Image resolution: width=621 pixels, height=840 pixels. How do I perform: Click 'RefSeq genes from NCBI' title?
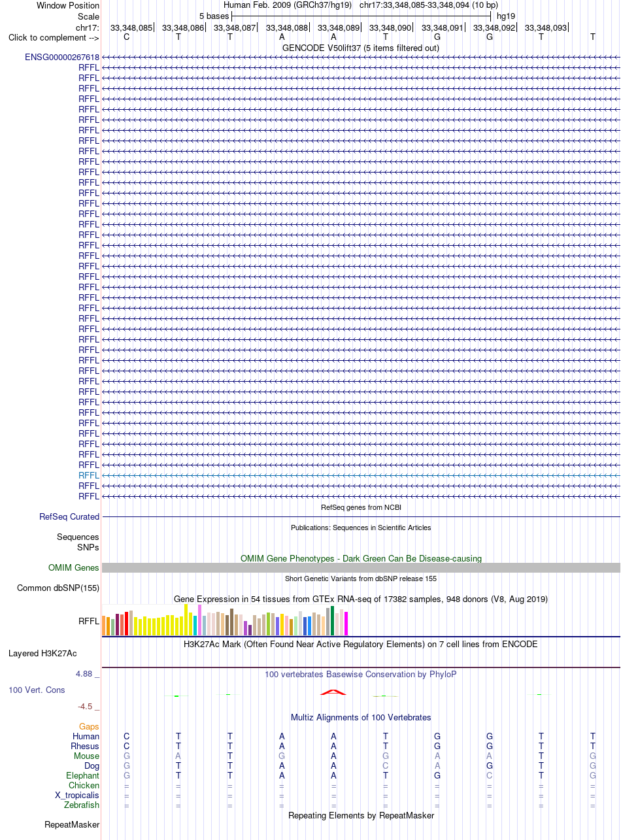(x=361, y=507)
